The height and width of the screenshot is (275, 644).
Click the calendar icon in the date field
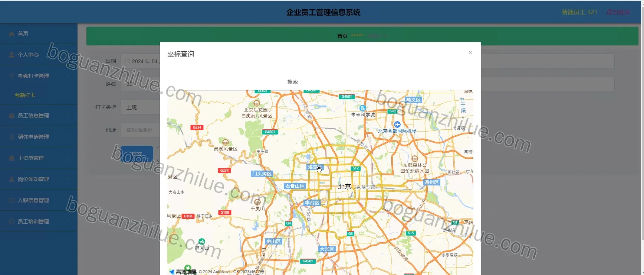pos(127,61)
